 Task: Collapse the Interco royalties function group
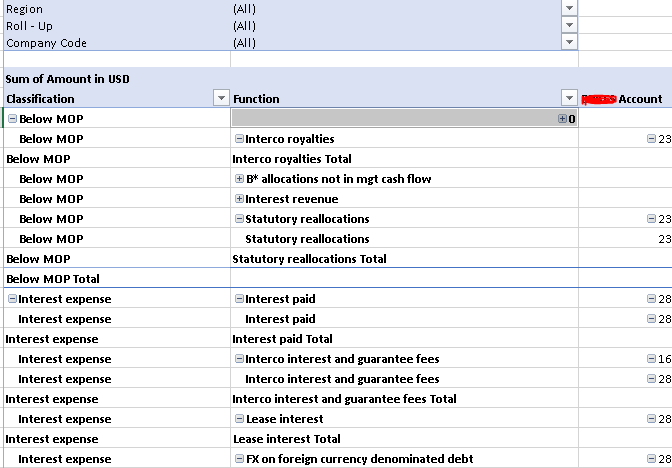pyautogui.click(x=239, y=139)
